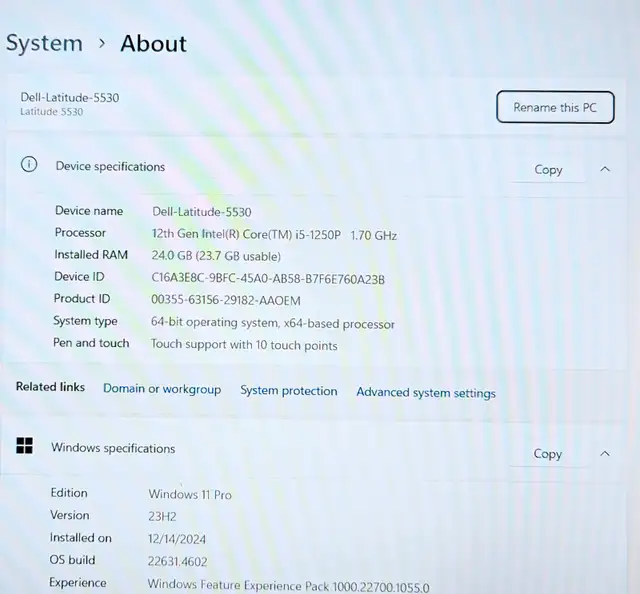Image resolution: width=640 pixels, height=594 pixels.
Task: Select the Device name value in Device specifications
Action: tap(202, 212)
